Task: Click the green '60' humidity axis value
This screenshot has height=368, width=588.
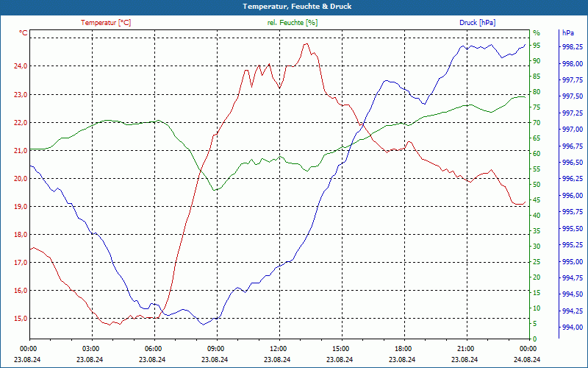Action: click(x=537, y=154)
